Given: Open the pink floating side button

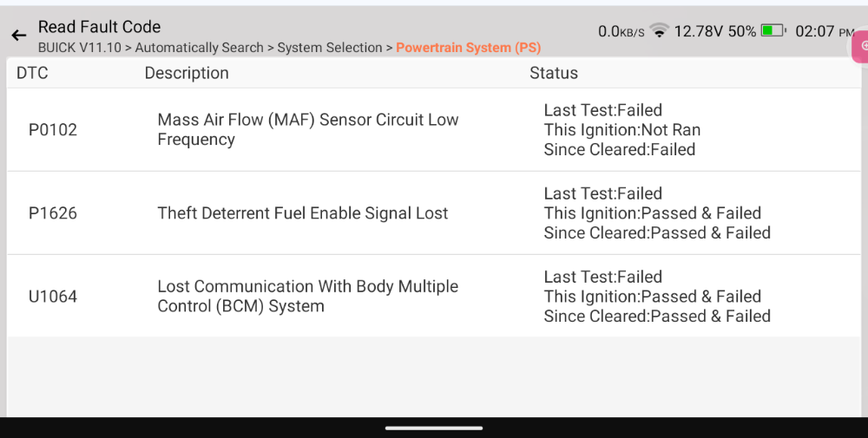Looking at the screenshot, I should [860, 47].
